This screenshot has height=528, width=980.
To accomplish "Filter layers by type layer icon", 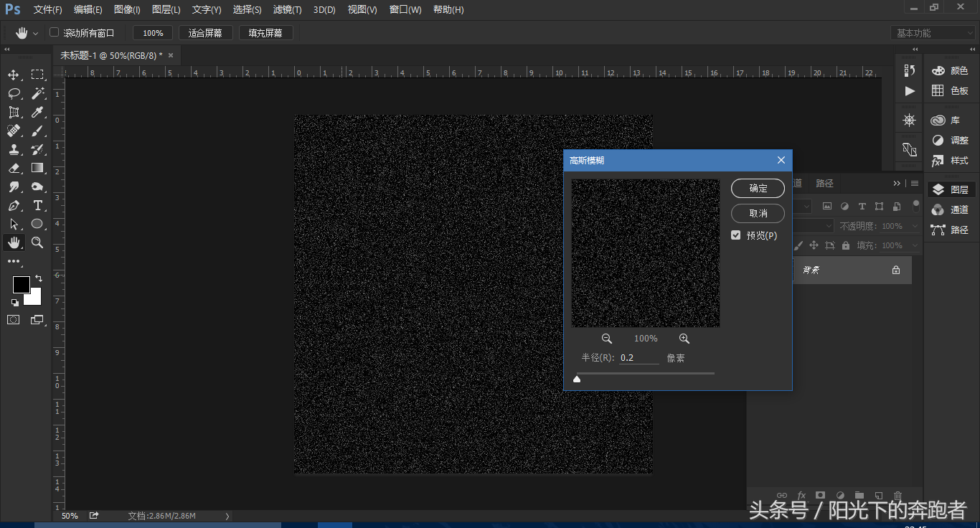I will pos(862,206).
